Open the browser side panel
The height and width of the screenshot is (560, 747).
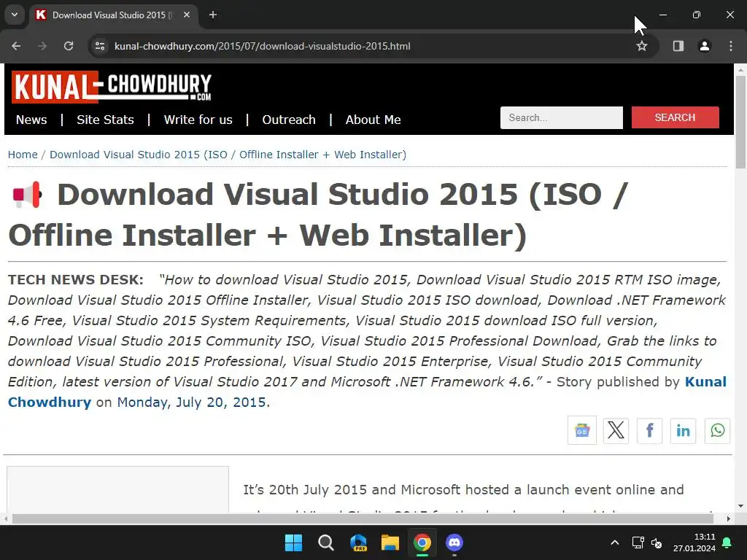(678, 46)
